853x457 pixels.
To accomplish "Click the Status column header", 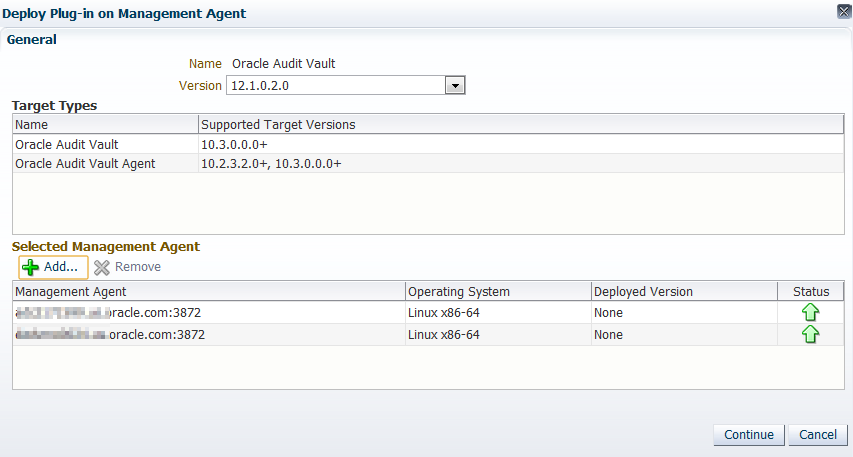I will [x=811, y=292].
